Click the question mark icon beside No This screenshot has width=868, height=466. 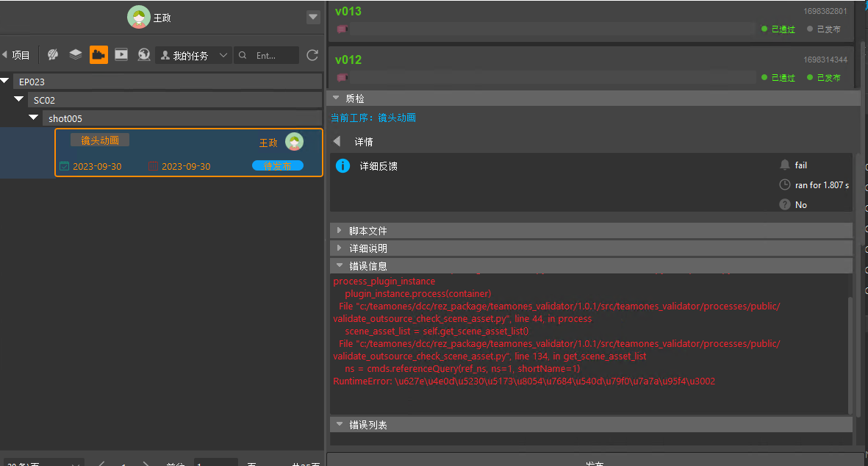pyautogui.click(x=785, y=205)
